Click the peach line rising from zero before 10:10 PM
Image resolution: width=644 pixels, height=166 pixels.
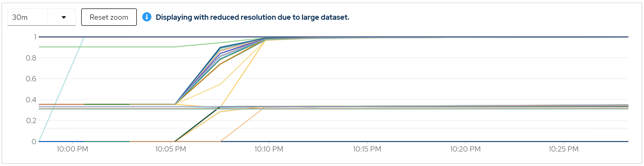(243, 125)
